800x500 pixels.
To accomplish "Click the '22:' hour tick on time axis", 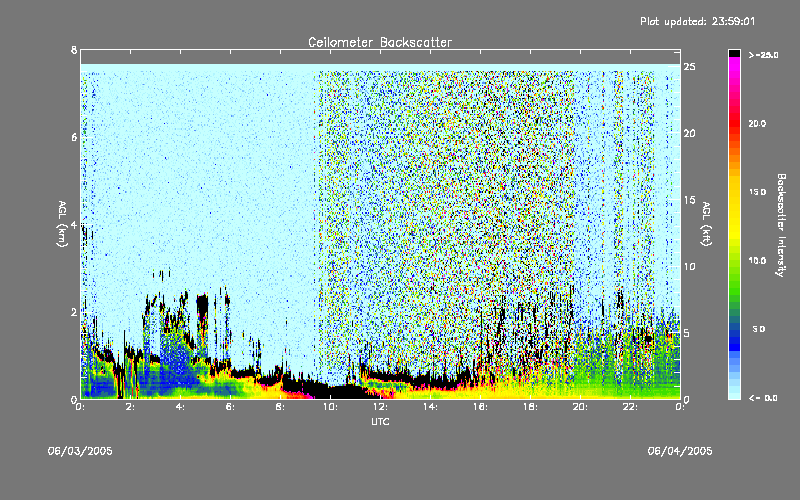I will [x=630, y=407].
